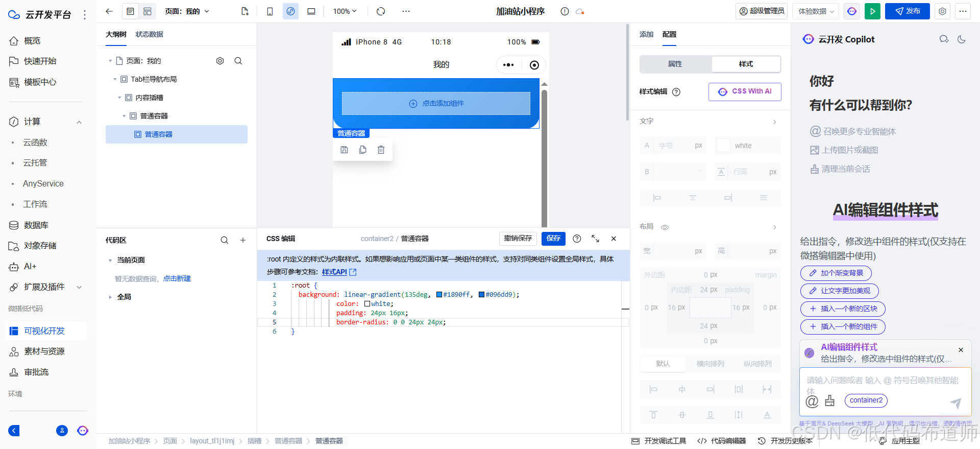Select the 属性 properties toggle
This screenshot has height=449, width=980.
pyautogui.click(x=675, y=64)
